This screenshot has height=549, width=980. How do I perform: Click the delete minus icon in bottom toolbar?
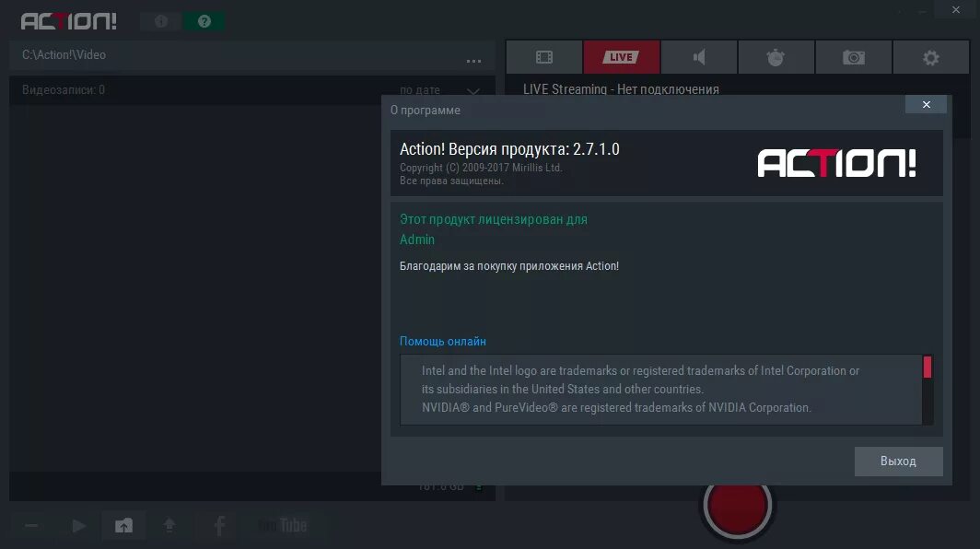(31, 526)
